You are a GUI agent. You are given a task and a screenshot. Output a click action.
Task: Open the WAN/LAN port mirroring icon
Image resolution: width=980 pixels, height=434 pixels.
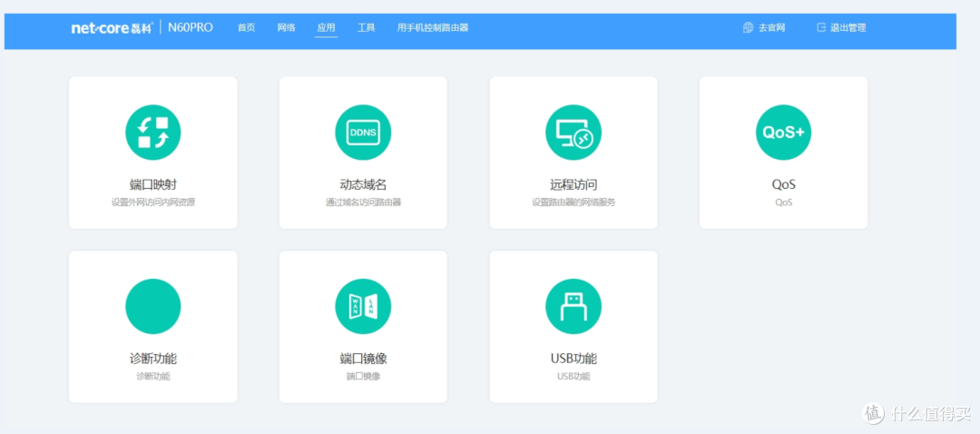pyautogui.click(x=363, y=306)
